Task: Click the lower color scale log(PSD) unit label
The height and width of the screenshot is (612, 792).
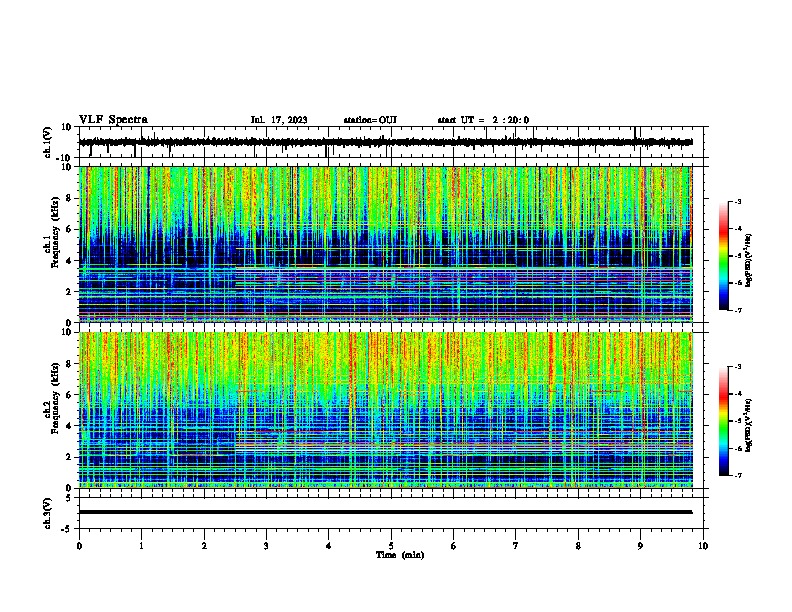Action: (x=748, y=425)
